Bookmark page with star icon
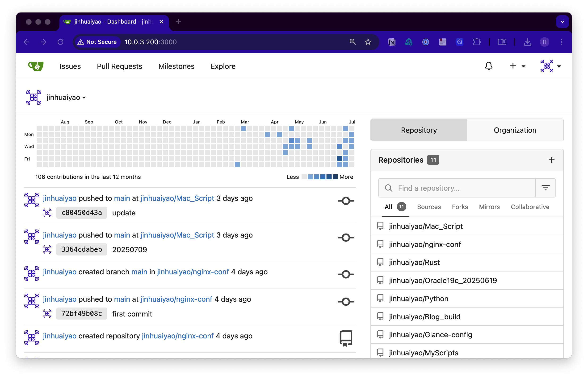Image resolution: width=588 pixels, height=378 pixels. (368, 42)
